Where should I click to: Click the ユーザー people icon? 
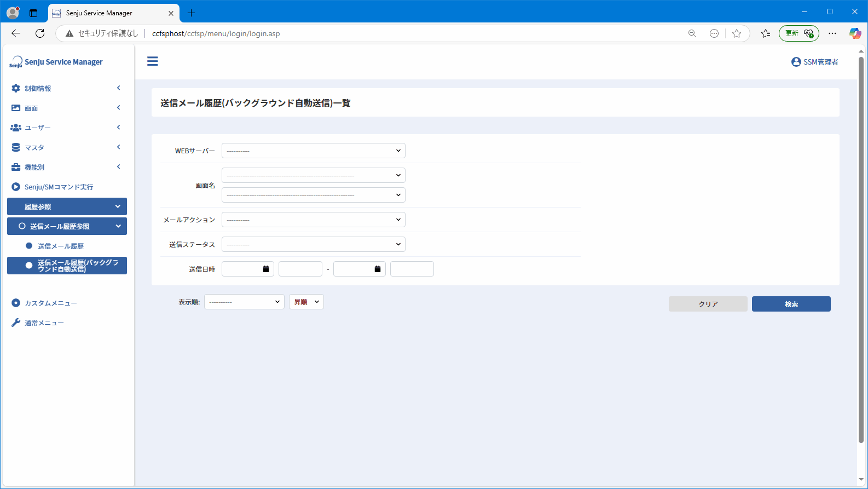coord(16,128)
